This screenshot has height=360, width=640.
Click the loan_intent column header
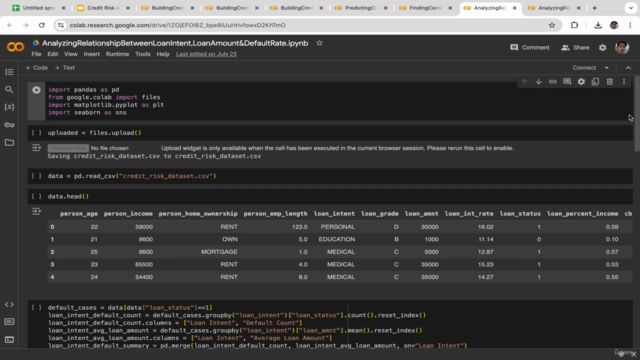(x=334, y=213)
